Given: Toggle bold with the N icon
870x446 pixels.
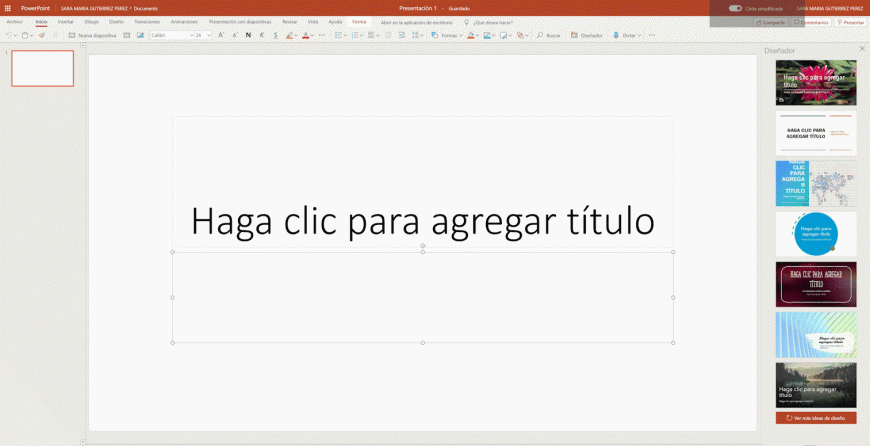Looking at the screenshot, I should click(x=248, y=36).
